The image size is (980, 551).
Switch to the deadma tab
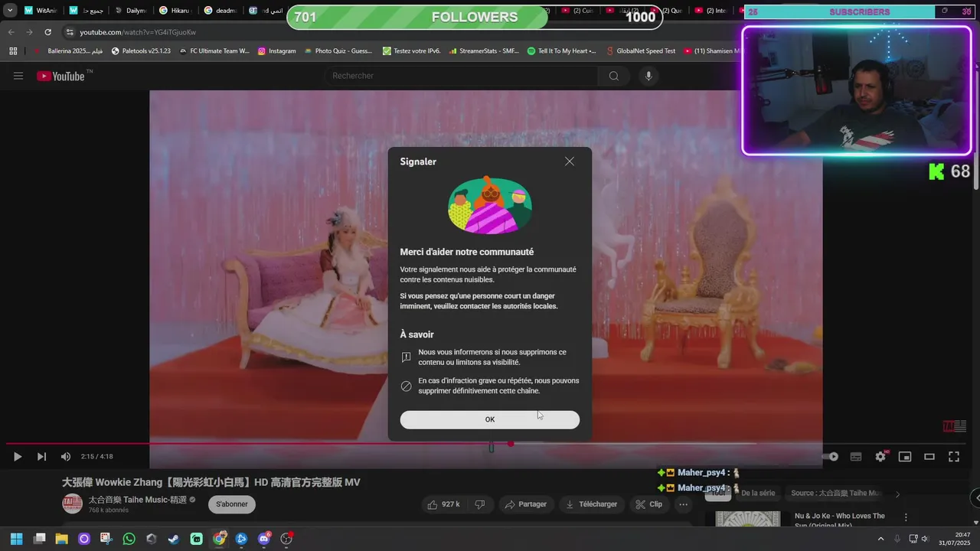coord(220,11)
